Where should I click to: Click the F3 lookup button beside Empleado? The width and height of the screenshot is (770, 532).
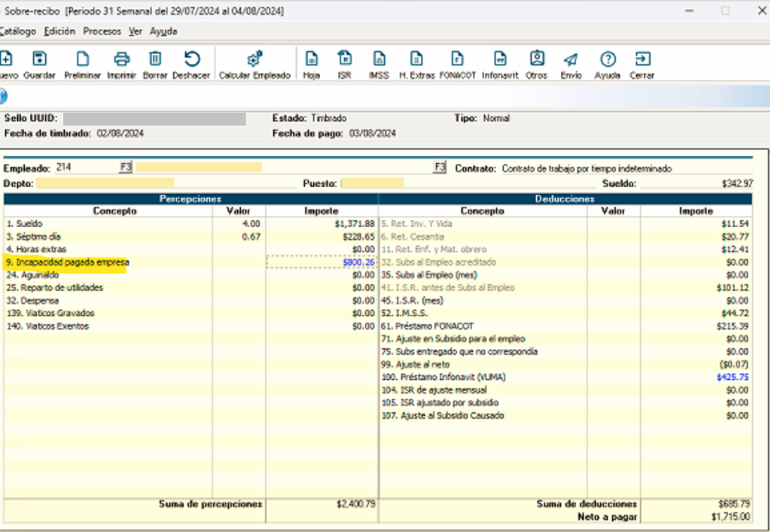click(x=125, y=167)
